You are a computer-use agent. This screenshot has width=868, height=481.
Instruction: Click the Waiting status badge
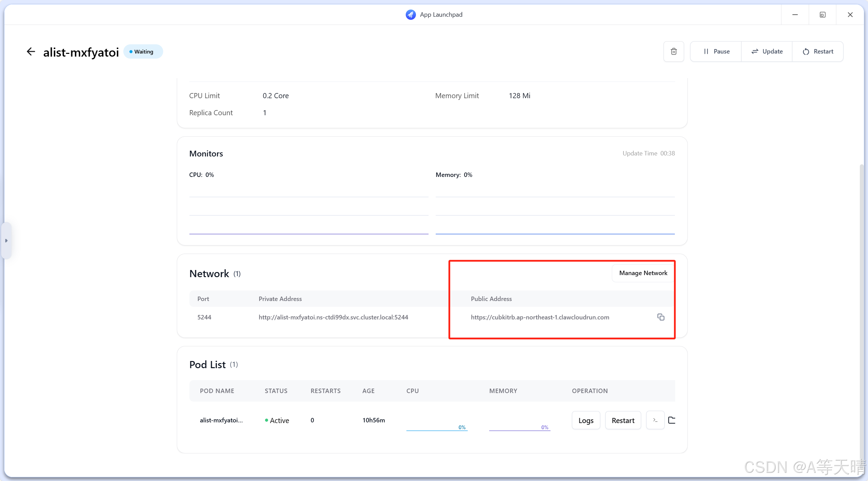pos(143,52)
